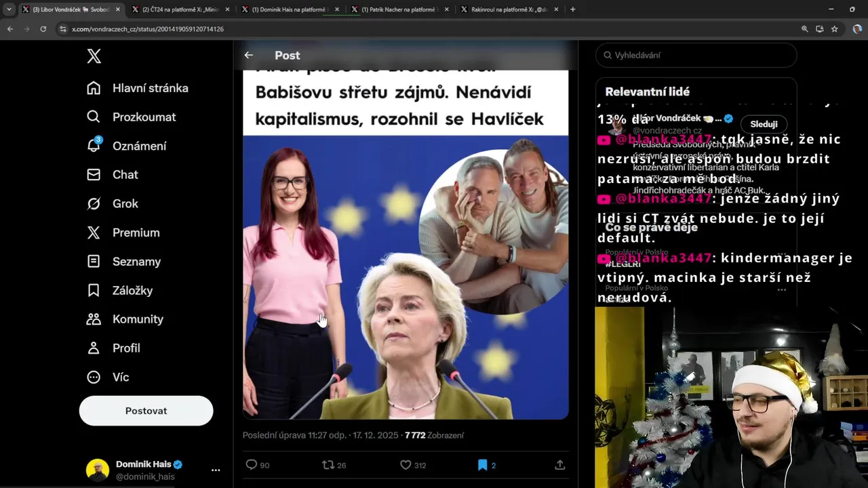Open the Seznamy lists icon
868x488 pixels.
coord(94,262)
